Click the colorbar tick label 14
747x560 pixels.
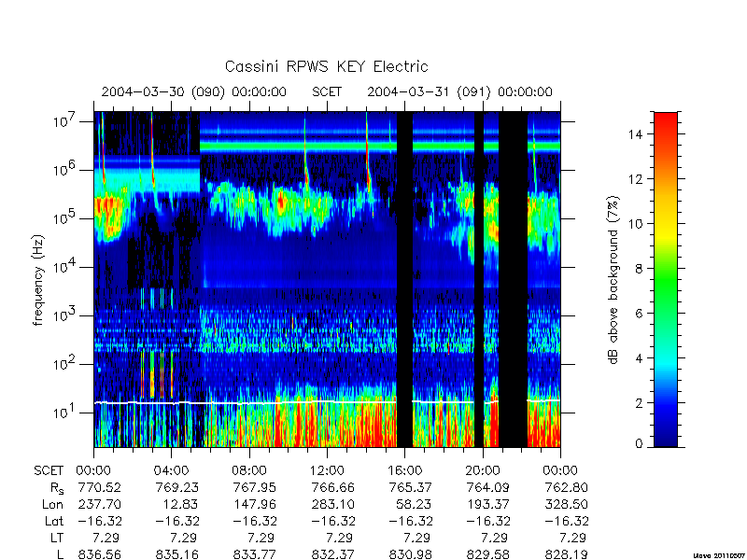635,134
